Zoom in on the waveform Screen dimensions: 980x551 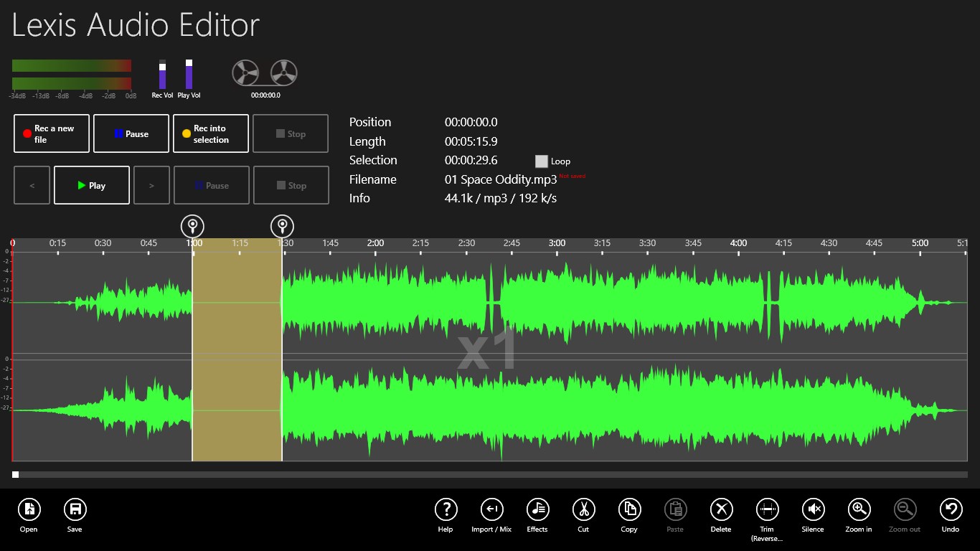pyautogui.click(x=859, y=510)
